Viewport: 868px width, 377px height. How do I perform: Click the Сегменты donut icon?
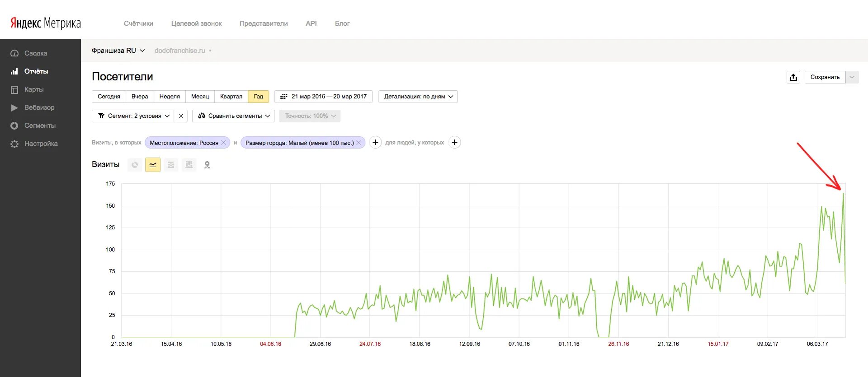(14, 126)
